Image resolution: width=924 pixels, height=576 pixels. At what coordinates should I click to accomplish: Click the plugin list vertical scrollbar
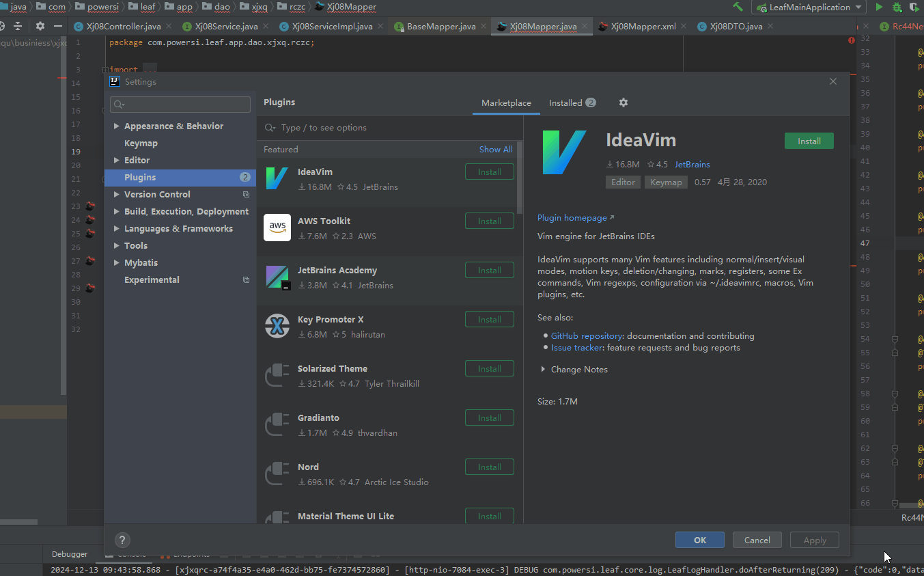pos(520,178)
